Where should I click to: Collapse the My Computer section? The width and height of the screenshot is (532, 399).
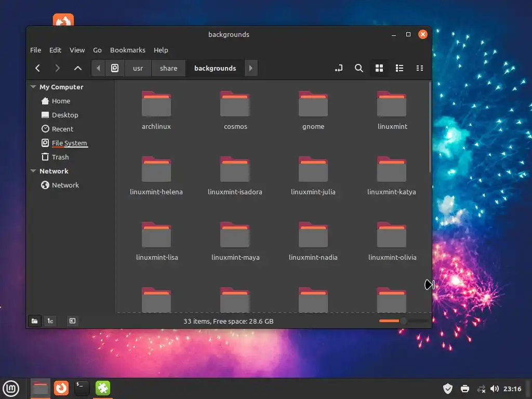(33, 87)
